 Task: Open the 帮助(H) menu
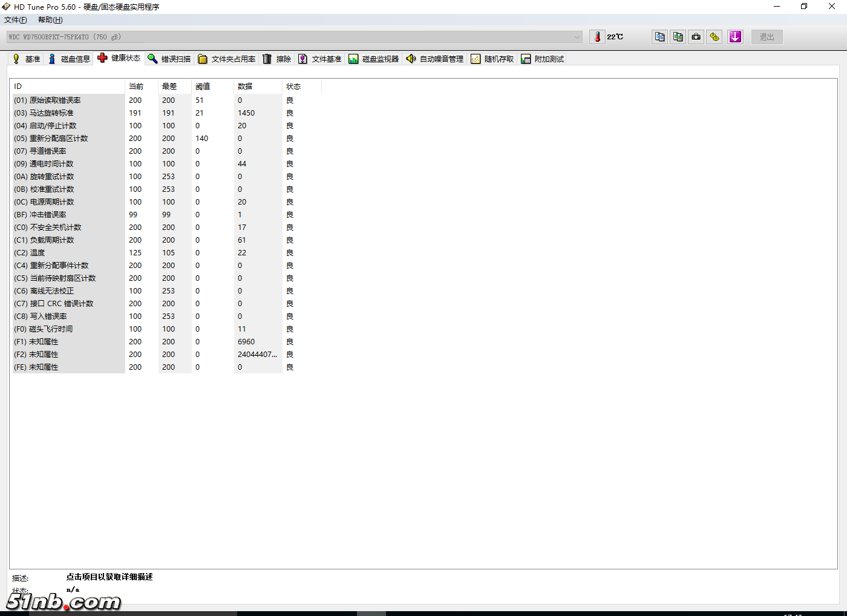click(x=50, y=20)
